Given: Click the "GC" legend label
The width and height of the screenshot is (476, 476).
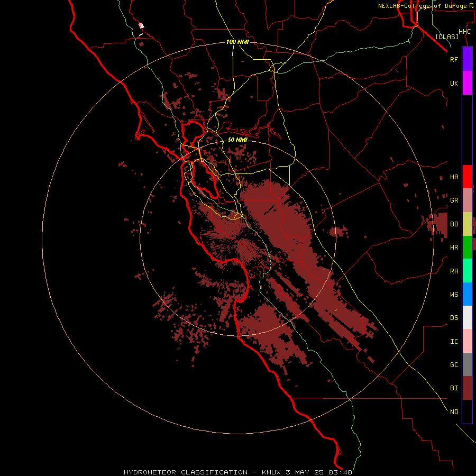Looking at the screenshot, I should 454,365.
